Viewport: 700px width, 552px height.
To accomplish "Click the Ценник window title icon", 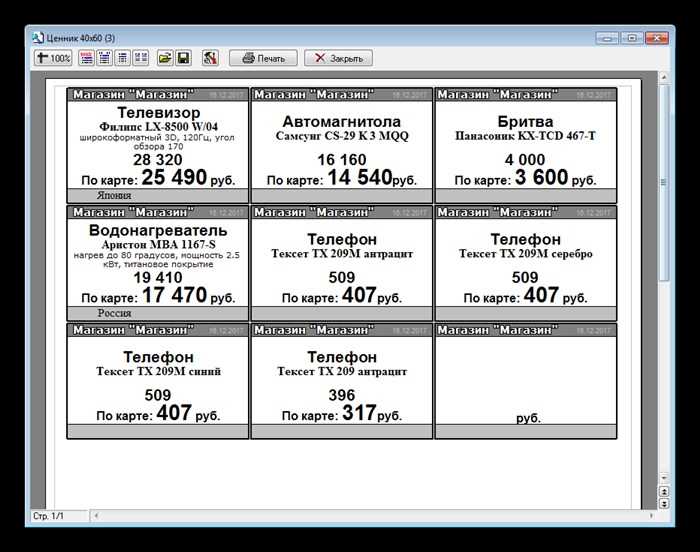I will pos(38,38).
